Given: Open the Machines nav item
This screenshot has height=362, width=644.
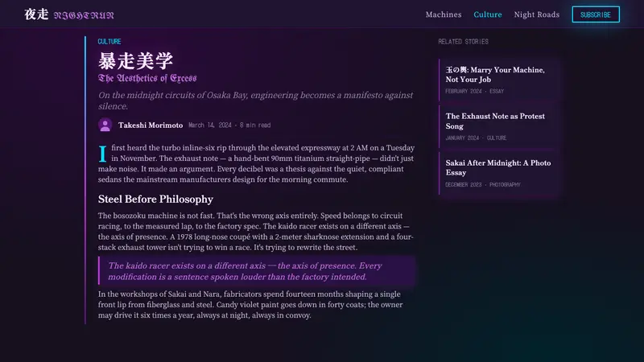Looking at the screenshot, I should point(444,14).
